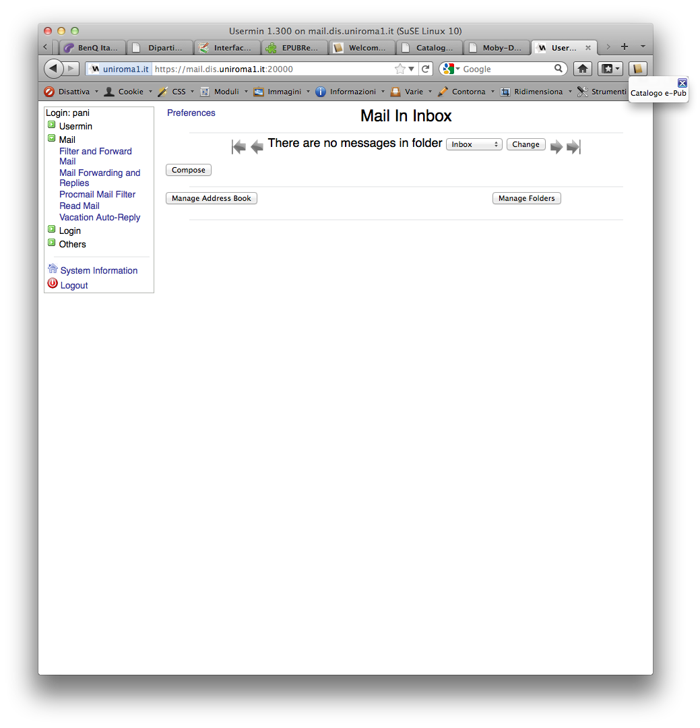
Task: Click the previous page left arrow icon
Action: pos(257,146)
